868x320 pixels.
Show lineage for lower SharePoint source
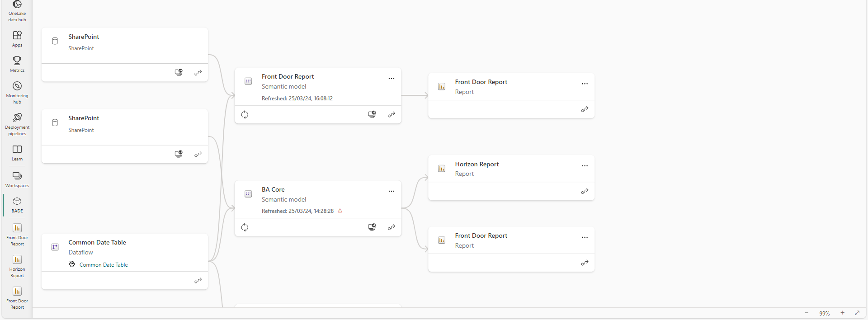click(198, 155)
